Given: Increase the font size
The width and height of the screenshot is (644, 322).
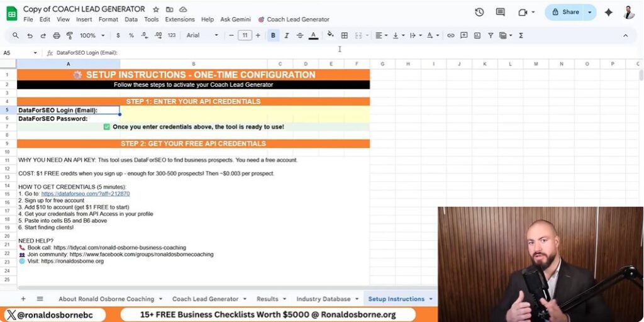Looking at the screenshot, I should point(258,36).
